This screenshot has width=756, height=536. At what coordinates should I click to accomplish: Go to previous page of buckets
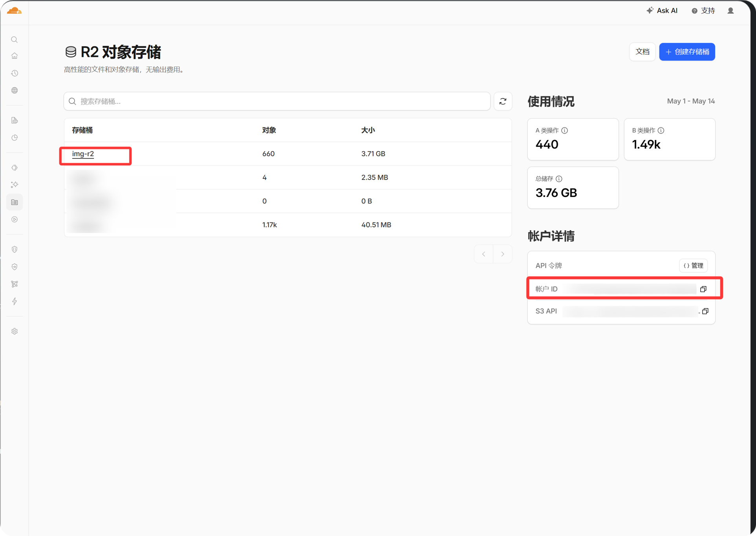tap(484, 254)
